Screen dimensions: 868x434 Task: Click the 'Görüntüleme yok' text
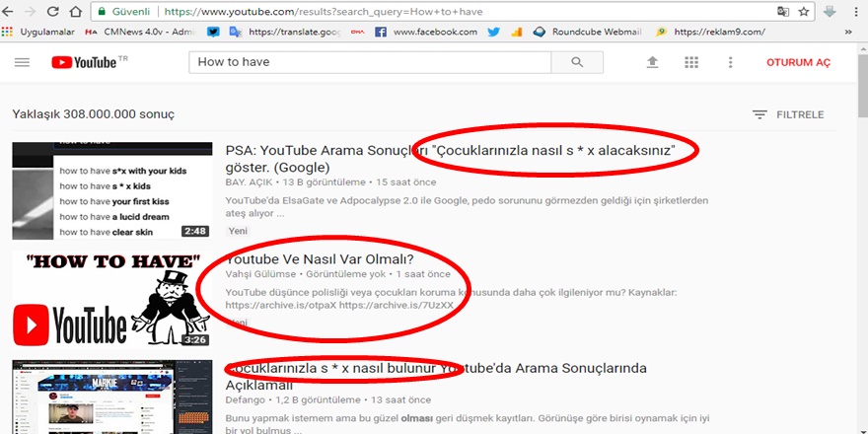(345, 274)
